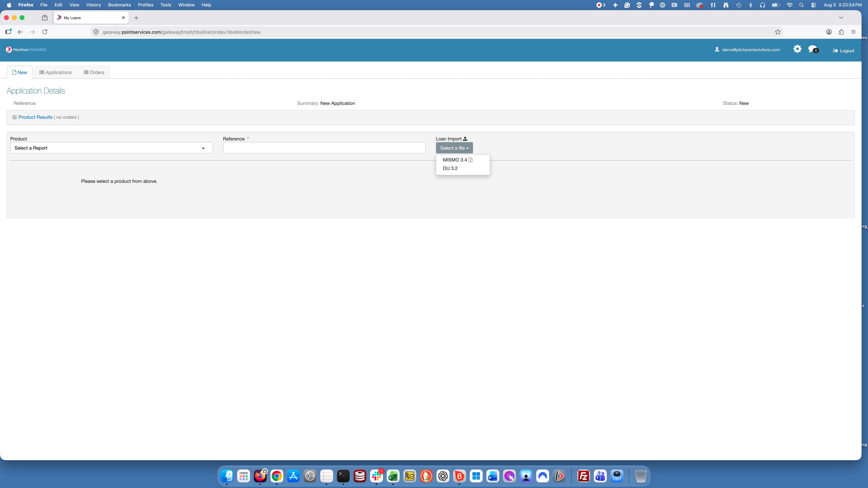The width and height of the screenshot is (868, 488).
Task: Open ChatGPT app in the Dock
Action: 443,476
